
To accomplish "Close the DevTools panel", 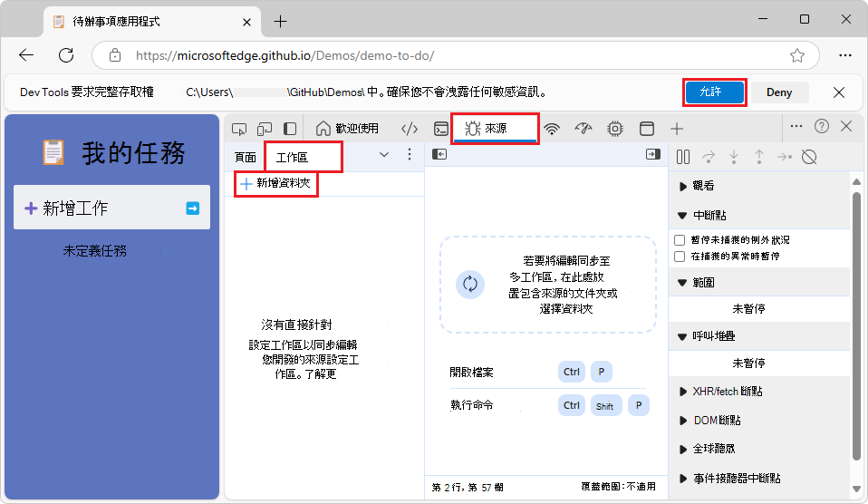I will tap(846, 126).
